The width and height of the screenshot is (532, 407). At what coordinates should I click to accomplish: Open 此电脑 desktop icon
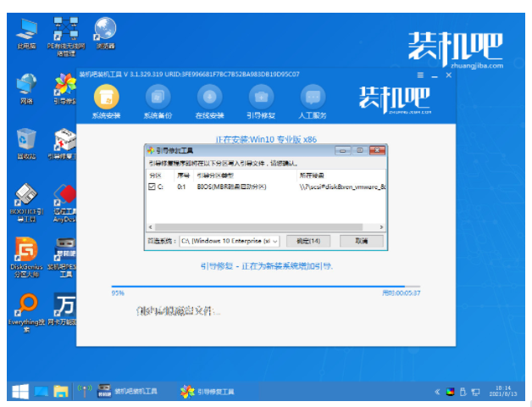[26, 32]
